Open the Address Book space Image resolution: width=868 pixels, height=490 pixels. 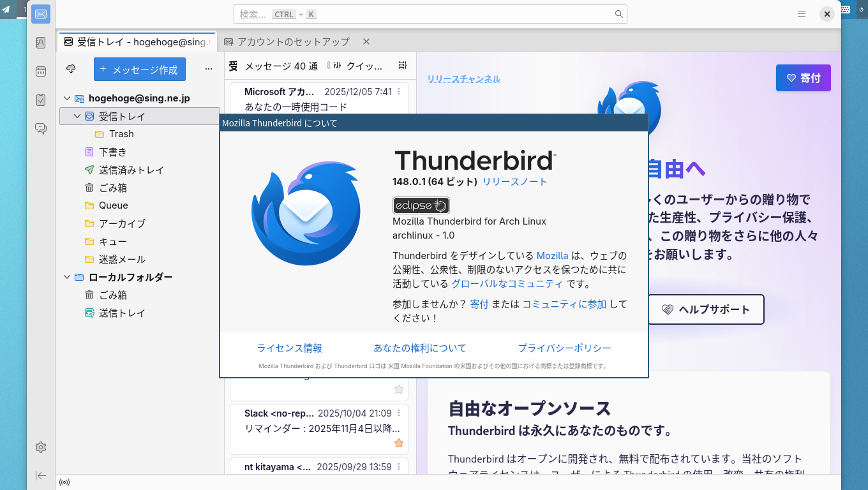tap(41, 43)
